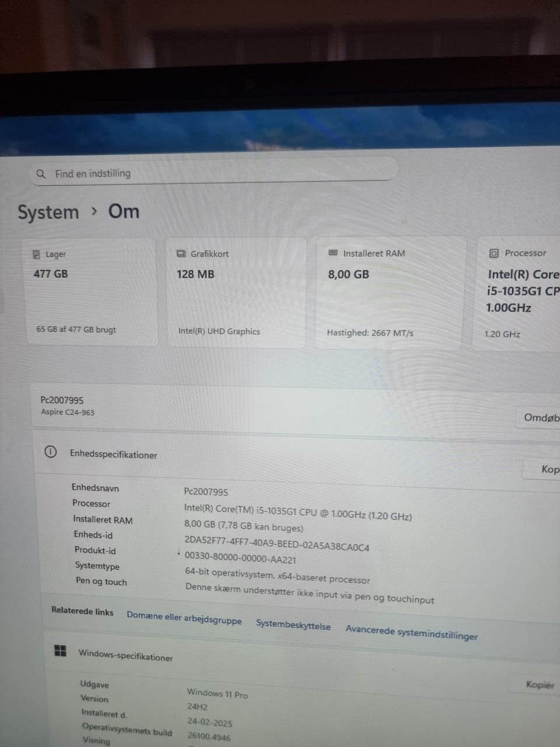Open the Lager 477 GB card
The image size is (560, 747).
coord(89,292)
